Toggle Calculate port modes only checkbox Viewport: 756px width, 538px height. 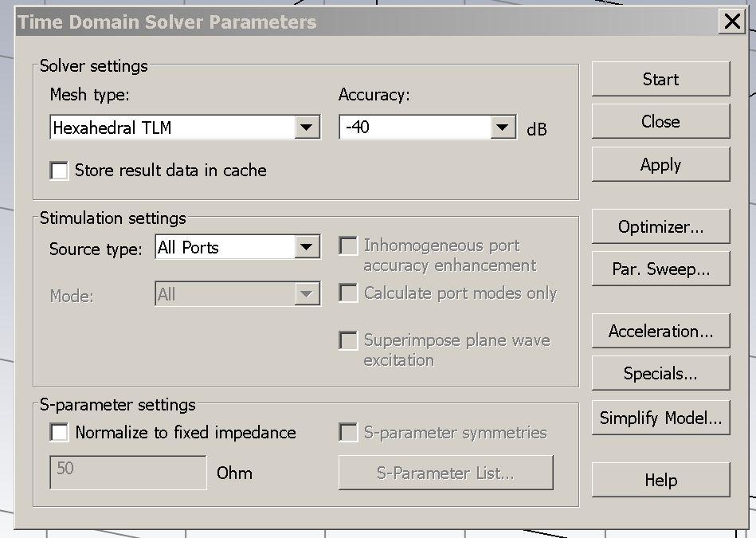pyautogui.click(x=348, y=293)
